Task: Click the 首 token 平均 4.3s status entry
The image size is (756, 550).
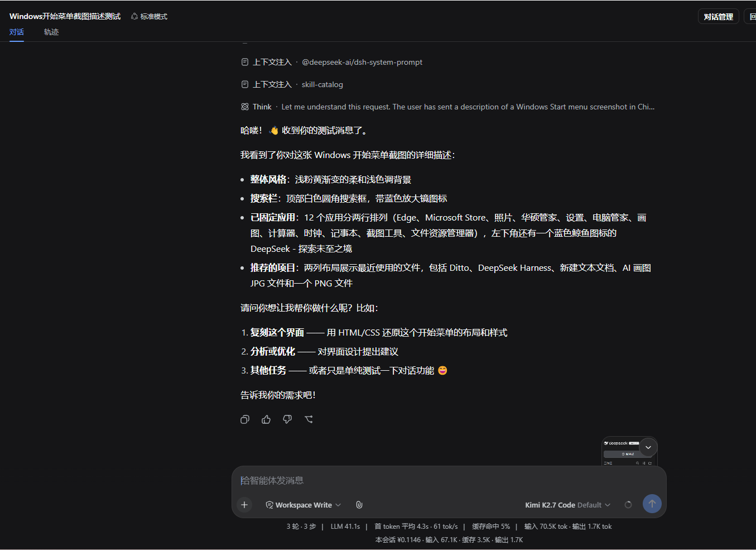Action: tap(416, 527)
